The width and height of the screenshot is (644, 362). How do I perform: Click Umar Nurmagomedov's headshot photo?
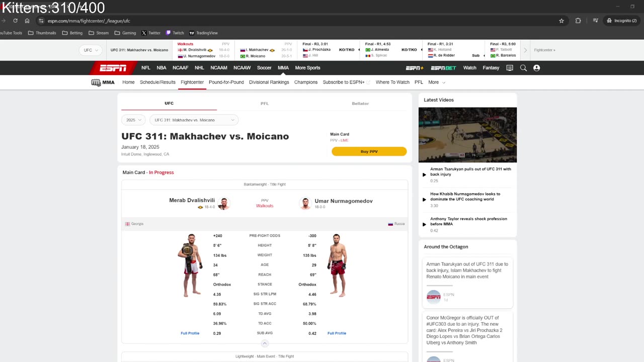(x=305, y=204)
